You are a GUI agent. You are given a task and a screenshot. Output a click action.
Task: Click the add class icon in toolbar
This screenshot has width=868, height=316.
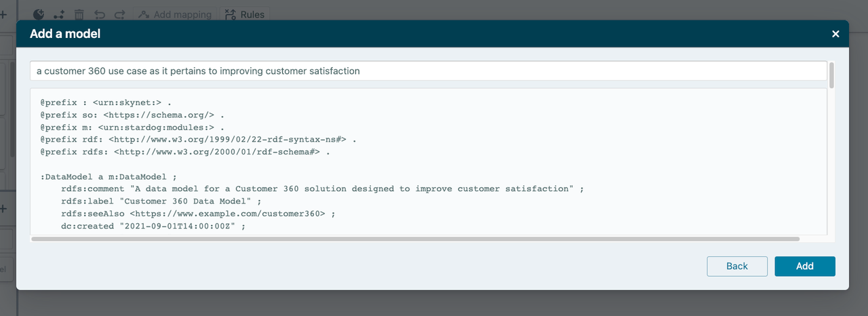pyautogui.click(x=39, y=14)
